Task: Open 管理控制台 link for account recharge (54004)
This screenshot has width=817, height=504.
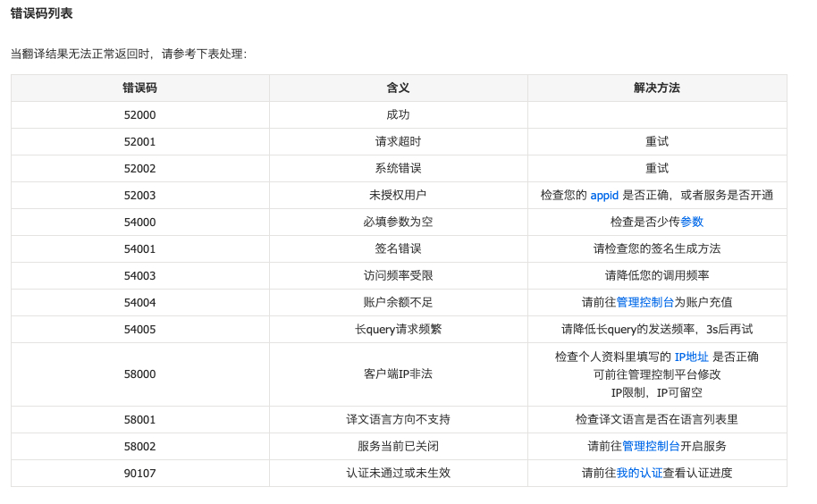Action: click(x=645, y=302)
